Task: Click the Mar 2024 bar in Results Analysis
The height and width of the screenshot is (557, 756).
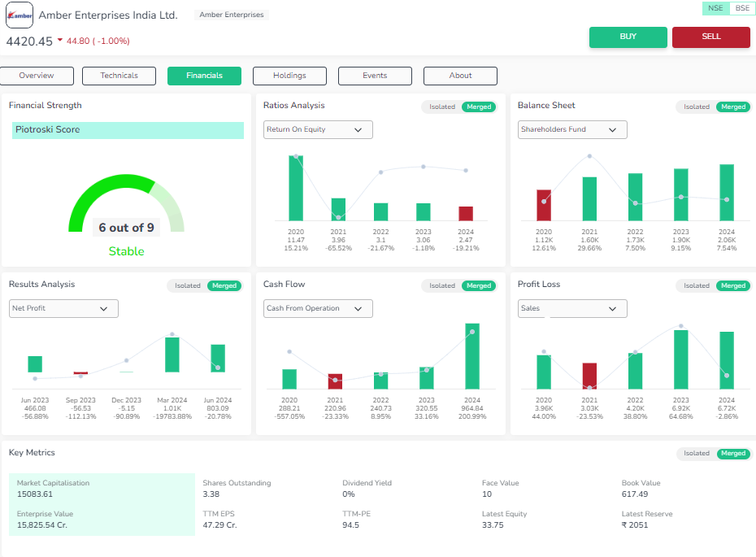Action: pos(172,355)
